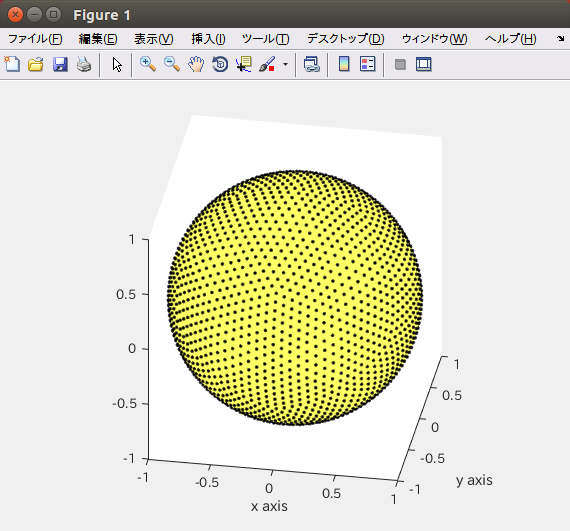570x531 pixels.
Task: Click the Hide Plot Tools icon
Action: click(x=400, y=65)
